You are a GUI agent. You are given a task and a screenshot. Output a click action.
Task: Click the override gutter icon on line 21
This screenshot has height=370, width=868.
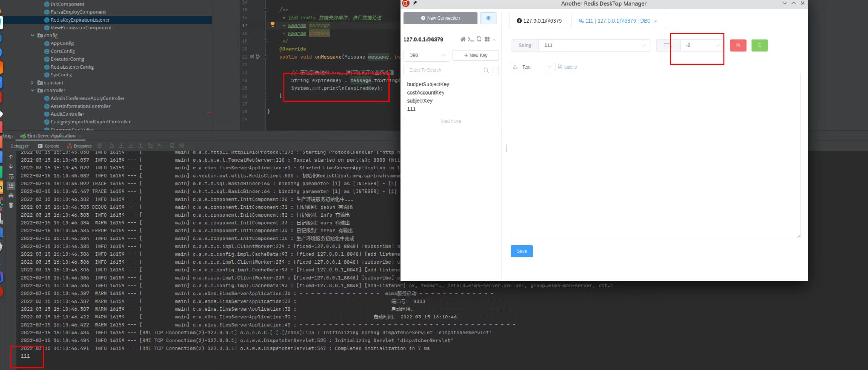[252, 57]
